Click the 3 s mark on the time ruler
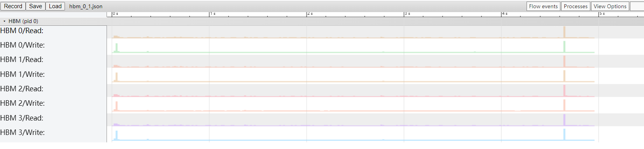The height and width of the screenshot is (149, 644). pyautogui.click(x=407, y=14)
